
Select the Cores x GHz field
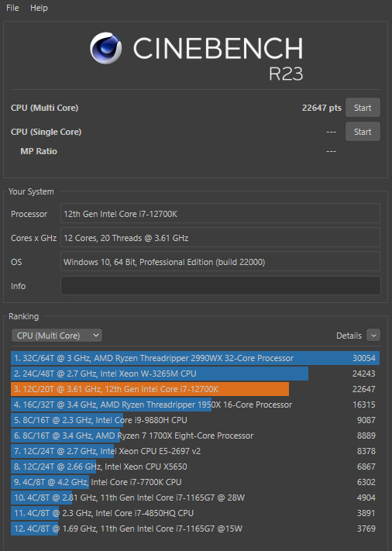tap(220, 238)
